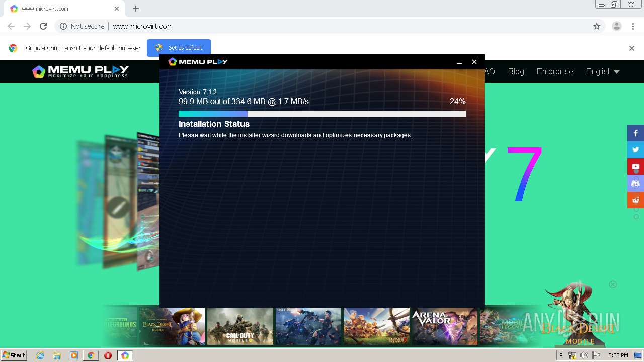Image resolution: width=644 pixels, height=362 pixels.
Task: Open the Windows Start menu
Action: coord(14,355)
